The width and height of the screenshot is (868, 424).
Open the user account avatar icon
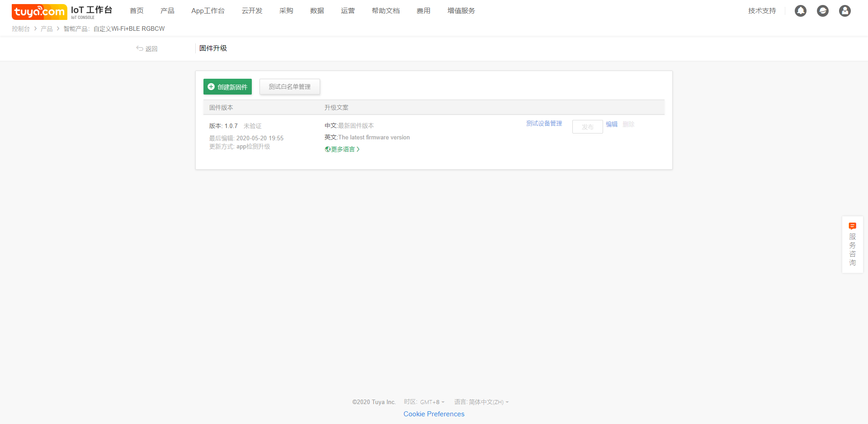(844, 11)
